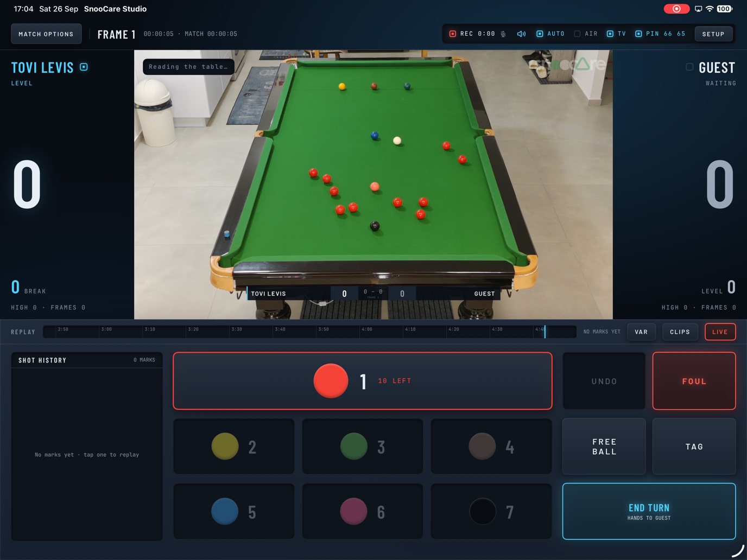
Task: Click the FRAME 1 heading
Action: (116, 34)
